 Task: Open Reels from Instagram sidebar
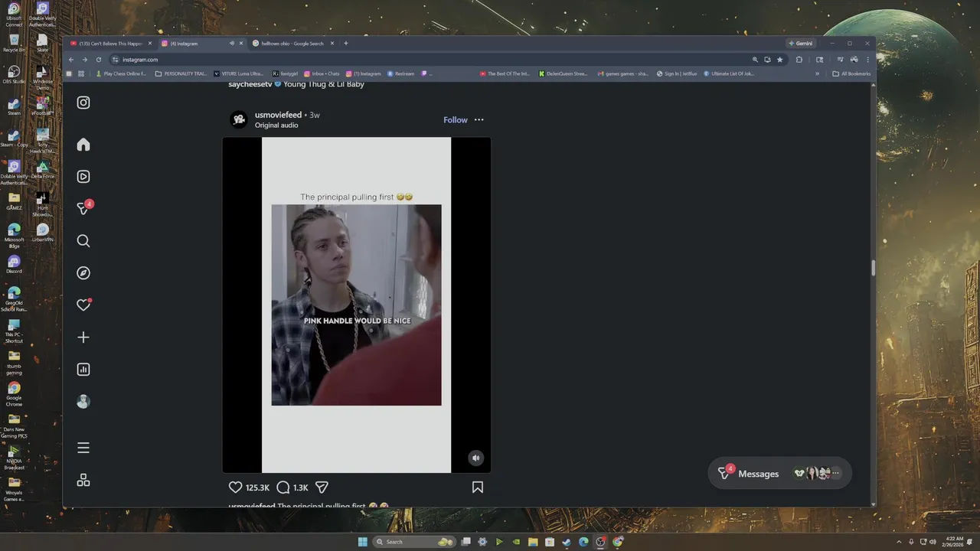[x=83, y=177]
